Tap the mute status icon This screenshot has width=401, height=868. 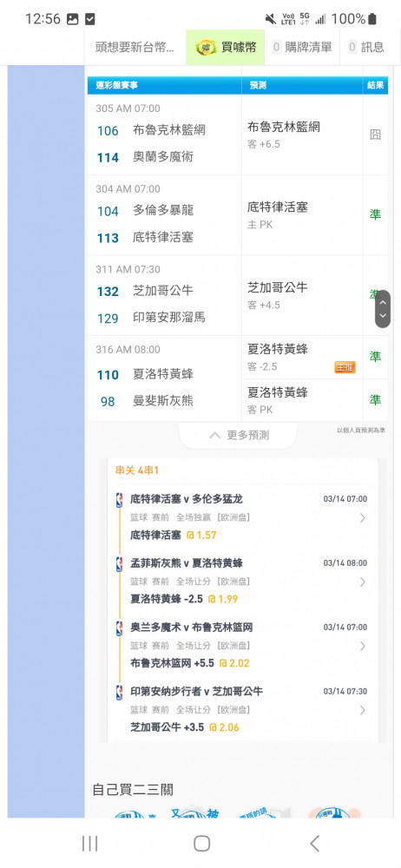pyautogui.click(x=271, y=19)
